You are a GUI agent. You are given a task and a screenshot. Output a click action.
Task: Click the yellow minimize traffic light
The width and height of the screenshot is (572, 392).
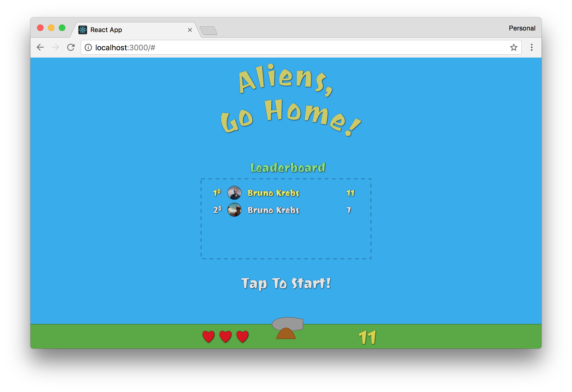pos(51,28)
